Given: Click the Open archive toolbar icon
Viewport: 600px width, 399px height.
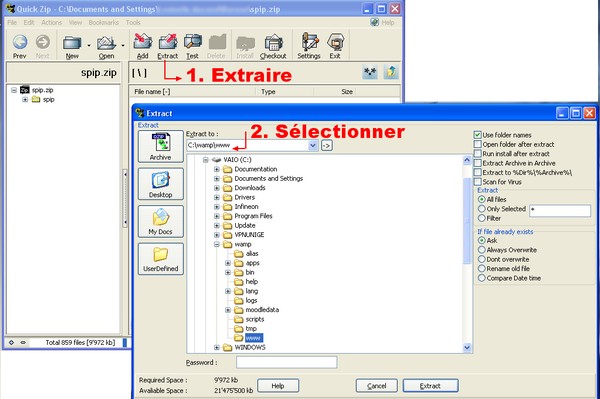Looking at the screenshot, I should 106,42.
